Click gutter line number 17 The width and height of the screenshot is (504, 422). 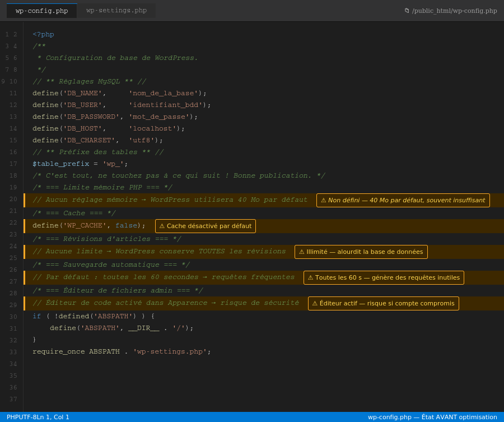pos(13,164)
